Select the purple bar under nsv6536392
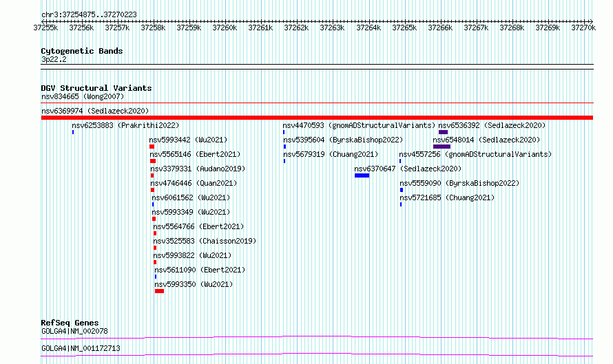The height and width of the screenshot is (364, 613). pos(444,132)
